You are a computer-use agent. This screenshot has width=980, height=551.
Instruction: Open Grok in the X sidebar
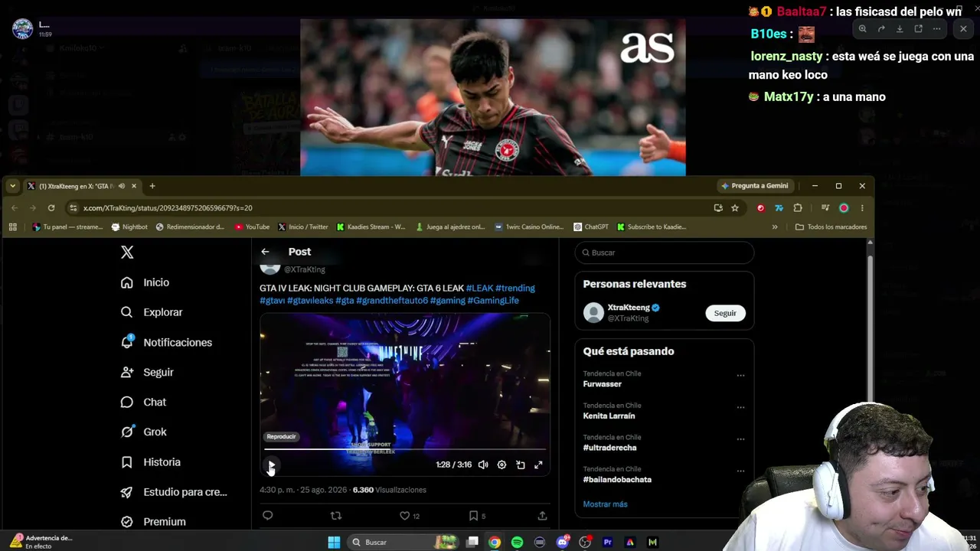pos(143,432)
